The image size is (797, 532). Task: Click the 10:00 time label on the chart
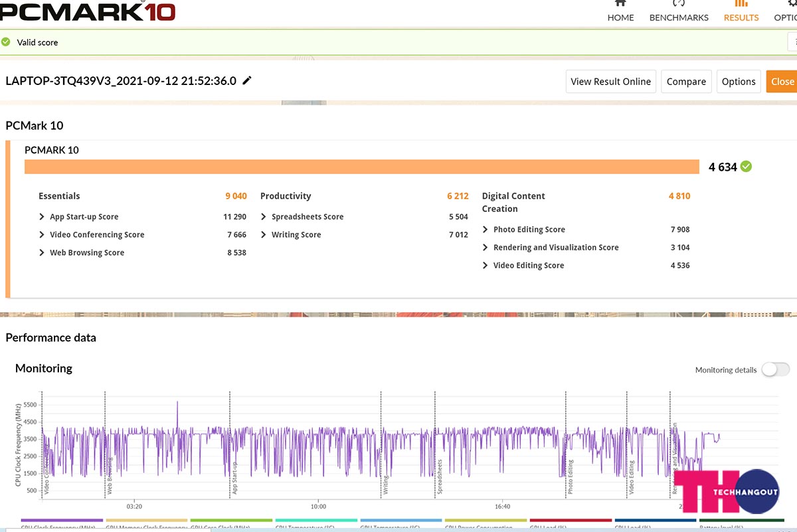click(x=318, y=506)
